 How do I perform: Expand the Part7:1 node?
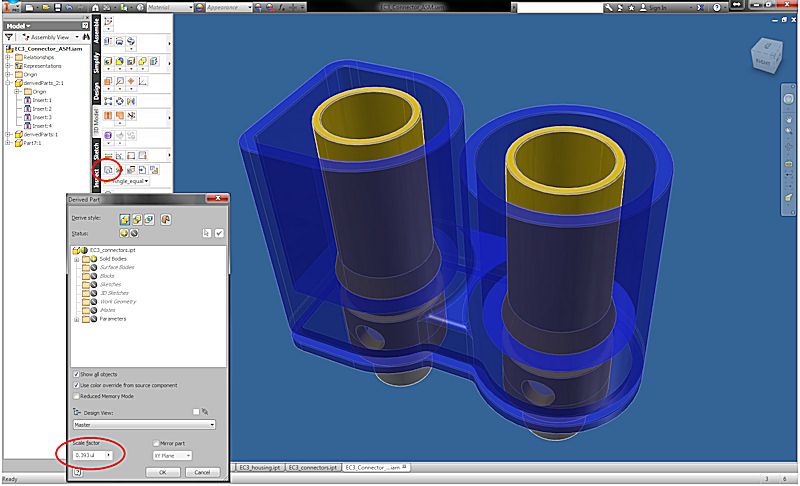click(x=8, y=143)
